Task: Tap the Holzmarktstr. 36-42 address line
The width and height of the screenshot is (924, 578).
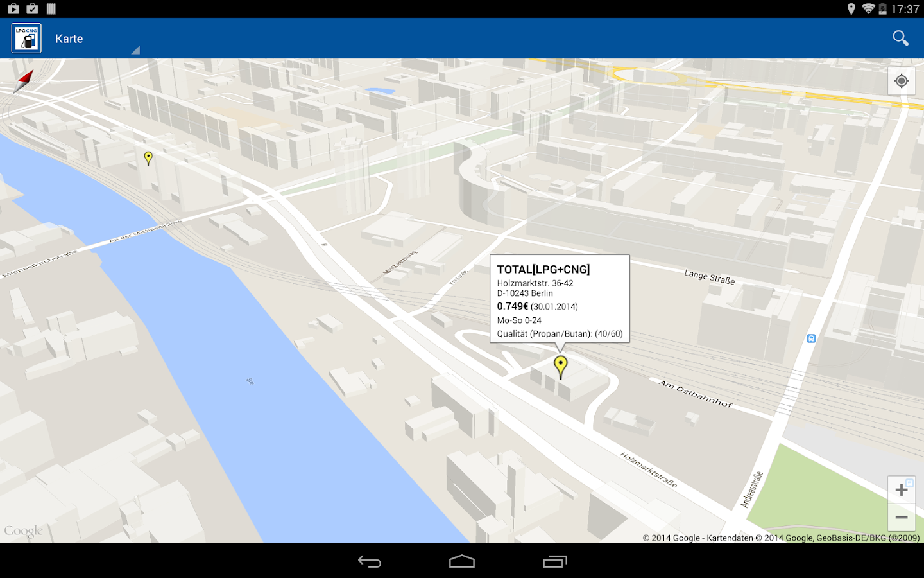Action: pos(535,283)
